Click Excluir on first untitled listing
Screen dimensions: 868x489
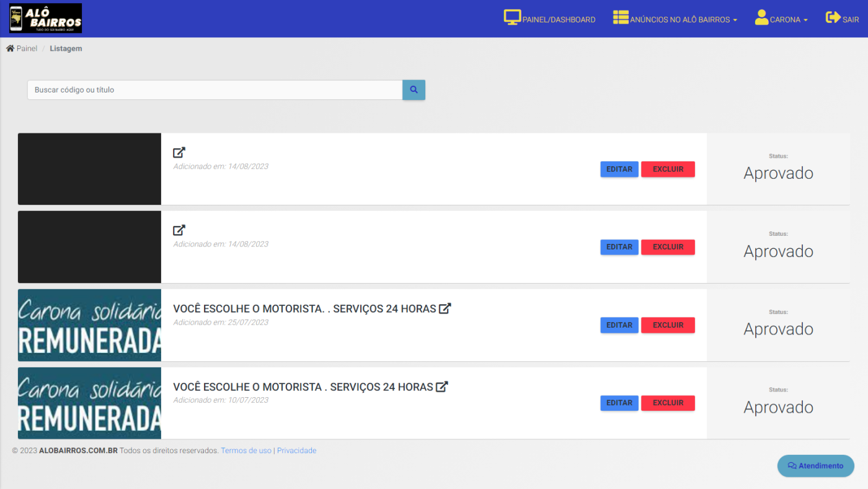tap(668, 169)
